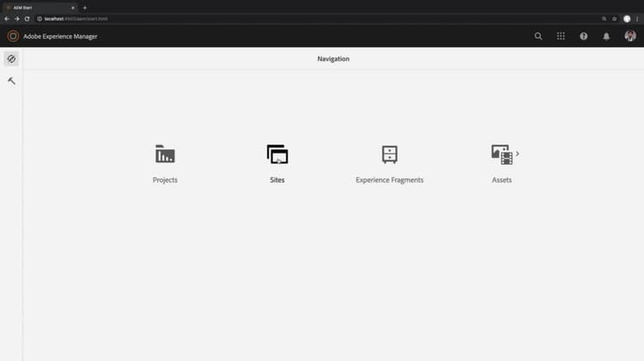This screenshot has height=361, width=644.
Task: Open the Sites console icon
Action: 277,154
